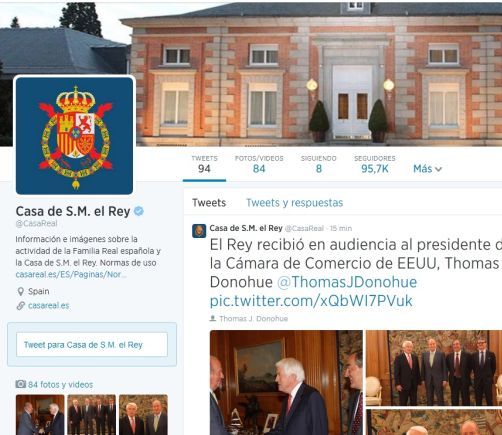
Task: Click the location pin icon beside Spain
Action: (20, 292)
